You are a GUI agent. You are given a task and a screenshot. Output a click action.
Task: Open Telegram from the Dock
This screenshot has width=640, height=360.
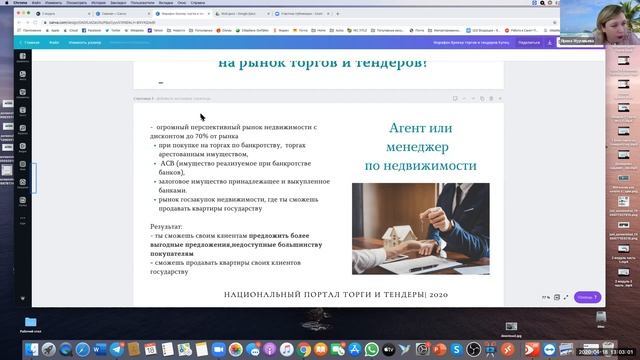coord(117,350)
